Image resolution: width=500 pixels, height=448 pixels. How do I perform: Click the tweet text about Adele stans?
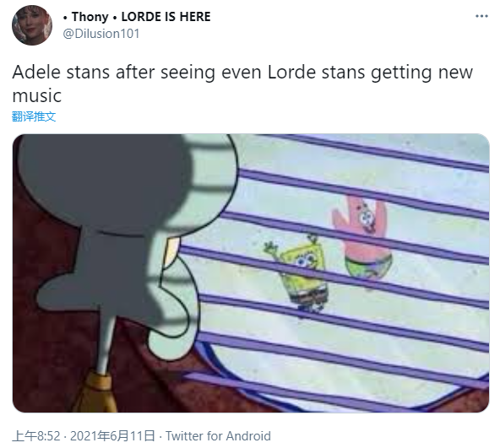pyautogui.click(x=242, y=84)
